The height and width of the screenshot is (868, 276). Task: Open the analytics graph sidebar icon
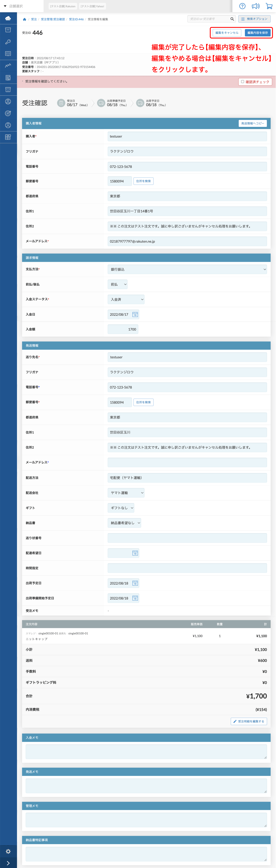tap(8, 65)
